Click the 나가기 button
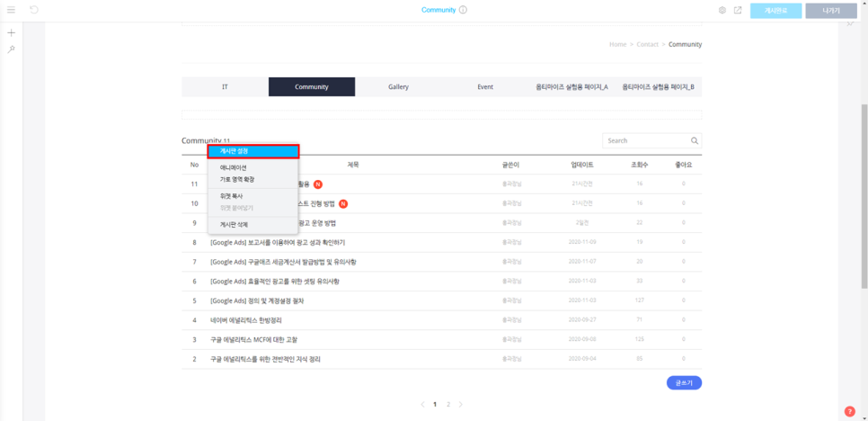Viewport: 868px width, 421px height. click(831, 11)
